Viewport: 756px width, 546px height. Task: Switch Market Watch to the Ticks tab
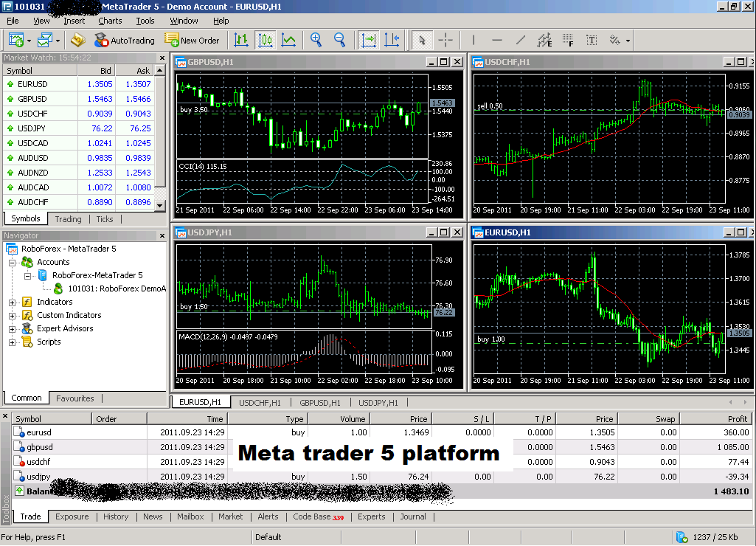pos(104,219)
